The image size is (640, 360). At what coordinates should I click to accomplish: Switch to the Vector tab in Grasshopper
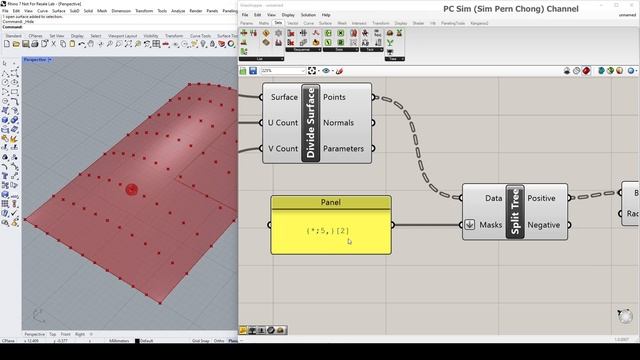pyautogui.click(x=293, y=24)
